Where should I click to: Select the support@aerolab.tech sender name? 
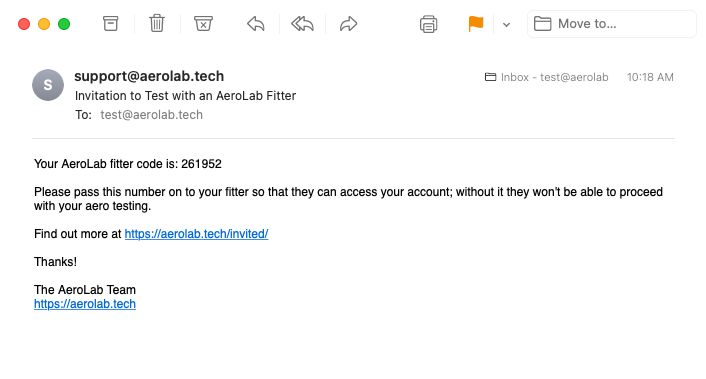pyautogui.click(x=149, y=76)
